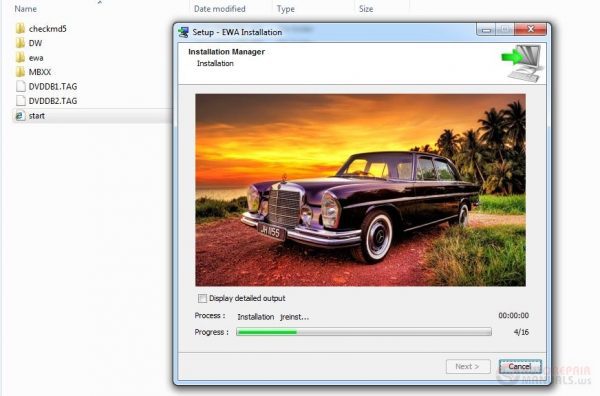Select the ewa folder name text
600x396 pixels.
[36, 58]
